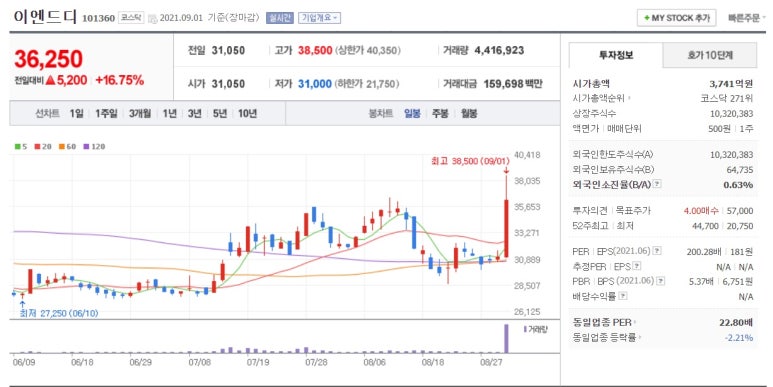Add stock via MY STOCK 추가 button

coord(676,18)
